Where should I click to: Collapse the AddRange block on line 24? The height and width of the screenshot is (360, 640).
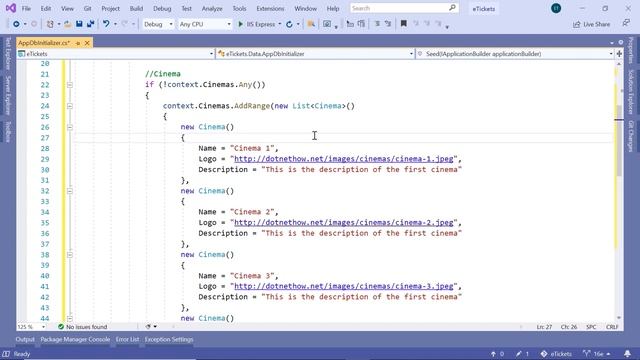(x=70, y=106)
